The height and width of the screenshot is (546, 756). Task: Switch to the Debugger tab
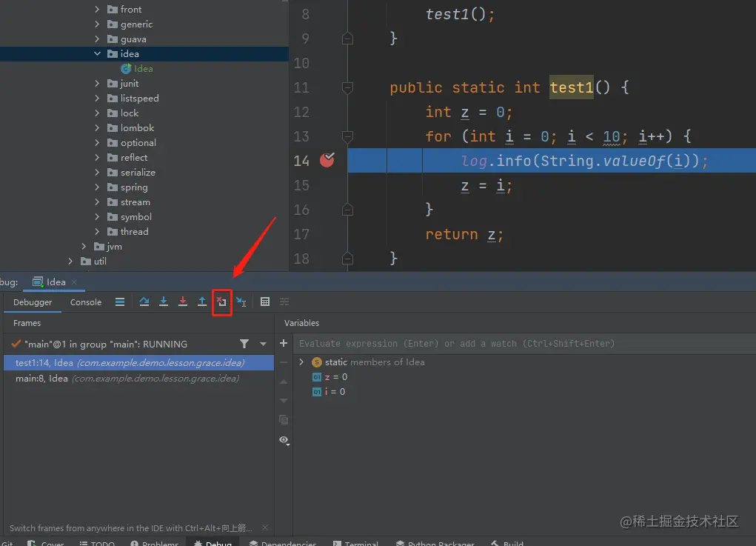point(33,302)
